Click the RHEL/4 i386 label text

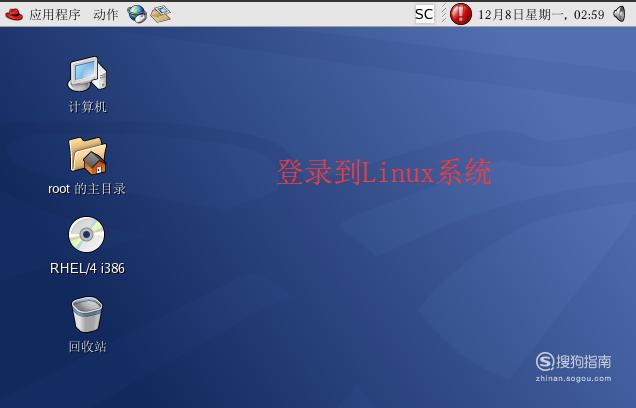click(x=87, y=268)
